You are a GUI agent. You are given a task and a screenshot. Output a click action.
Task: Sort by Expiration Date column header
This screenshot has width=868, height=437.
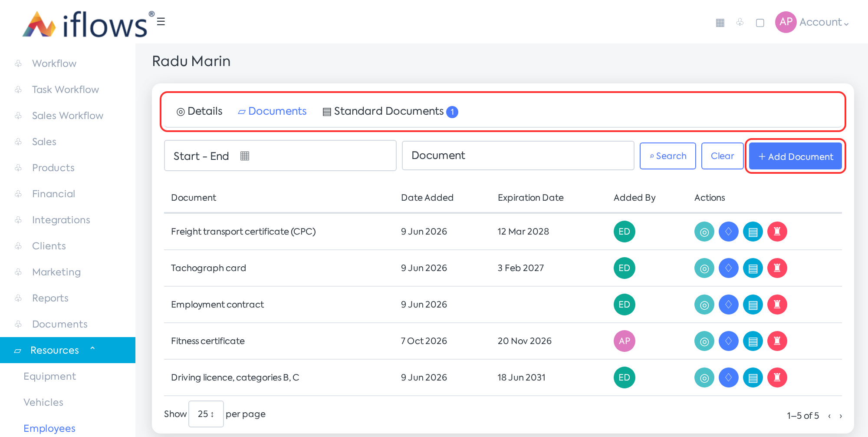coord(530,198)
